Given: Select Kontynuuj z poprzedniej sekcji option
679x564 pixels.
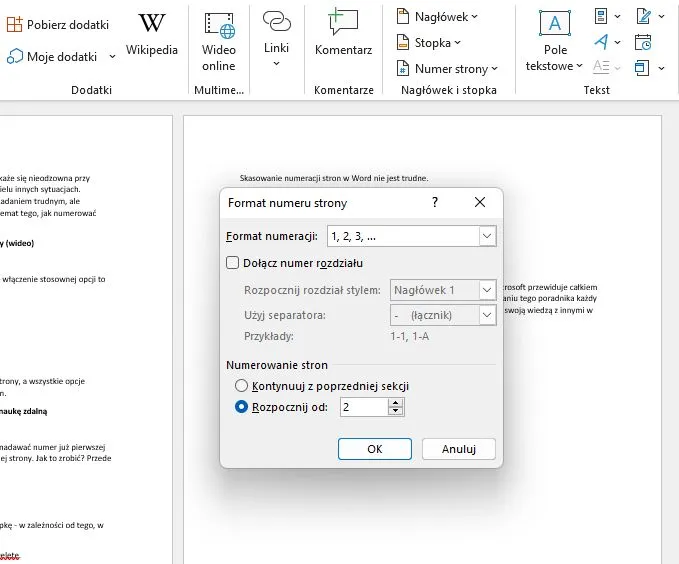Looking at the screenshot, I should click(x=241, y=386).
